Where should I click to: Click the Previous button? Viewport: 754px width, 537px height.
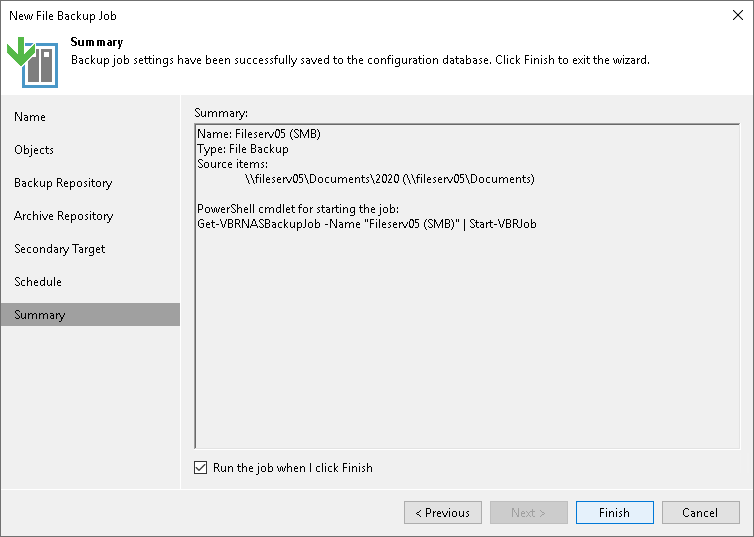[x=442, y=513]
